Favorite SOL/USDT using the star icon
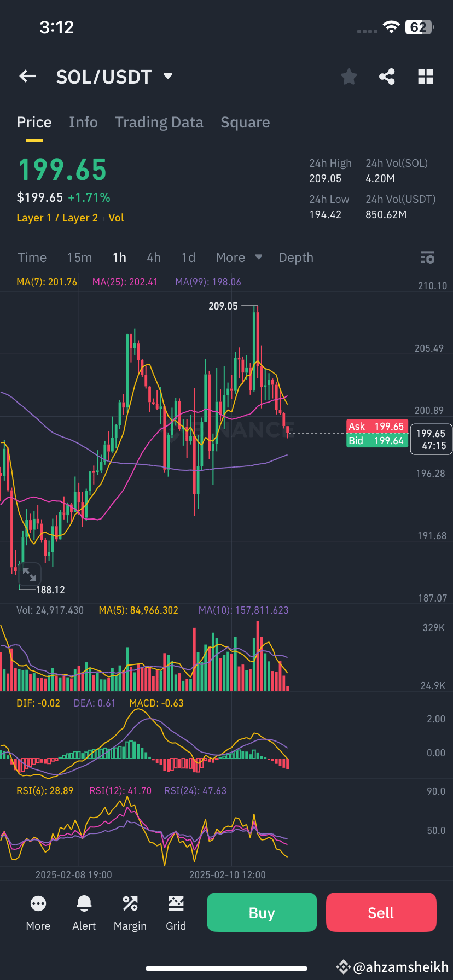The width and height of the screenshot is (453, 980). 349,77
